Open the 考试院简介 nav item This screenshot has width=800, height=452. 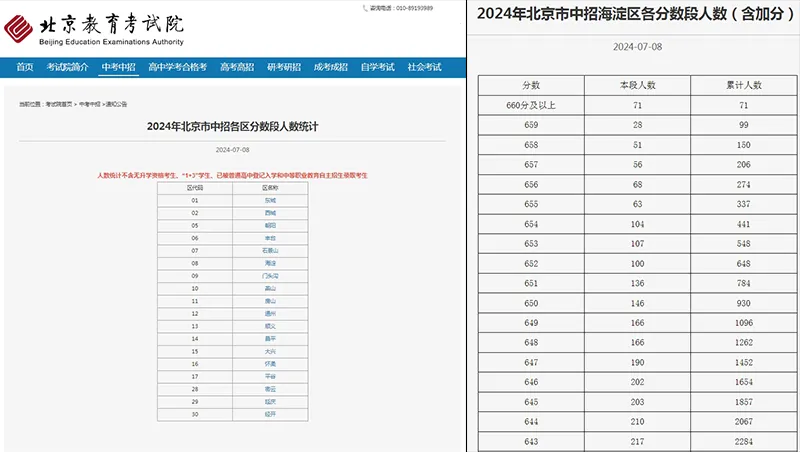pyautogui.click(x=67, y=67)
